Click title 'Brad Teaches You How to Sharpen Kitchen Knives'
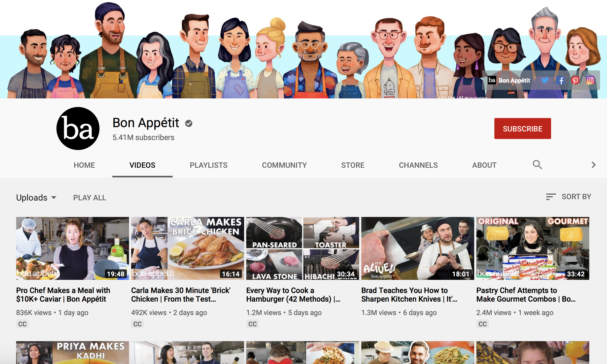The width and height of the screenshot is (607, 364). click(409, 295)
